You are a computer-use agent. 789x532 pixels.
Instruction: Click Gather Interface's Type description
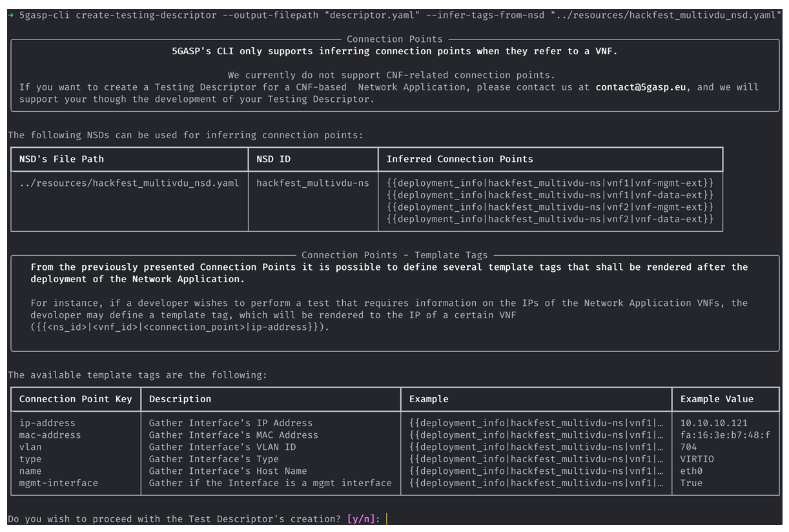click(214, 459)
